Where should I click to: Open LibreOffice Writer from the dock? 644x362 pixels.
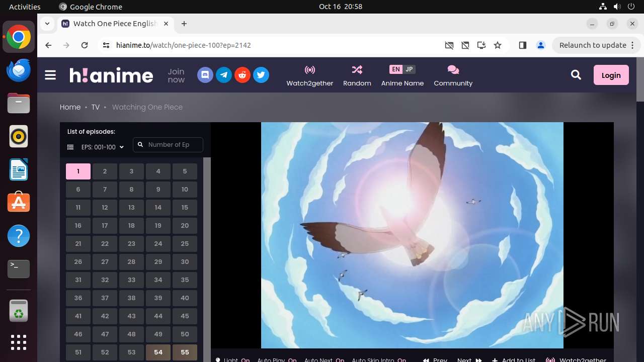point(19,169)
